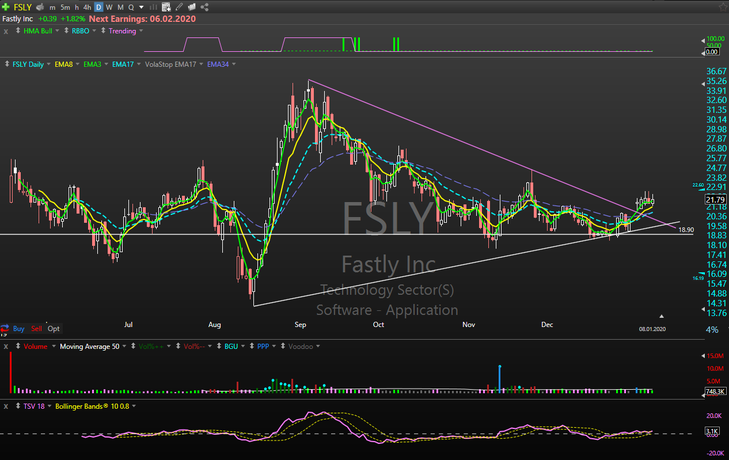
Task: Switch to the Q quarterly timeframe
Action: point(131,7)
